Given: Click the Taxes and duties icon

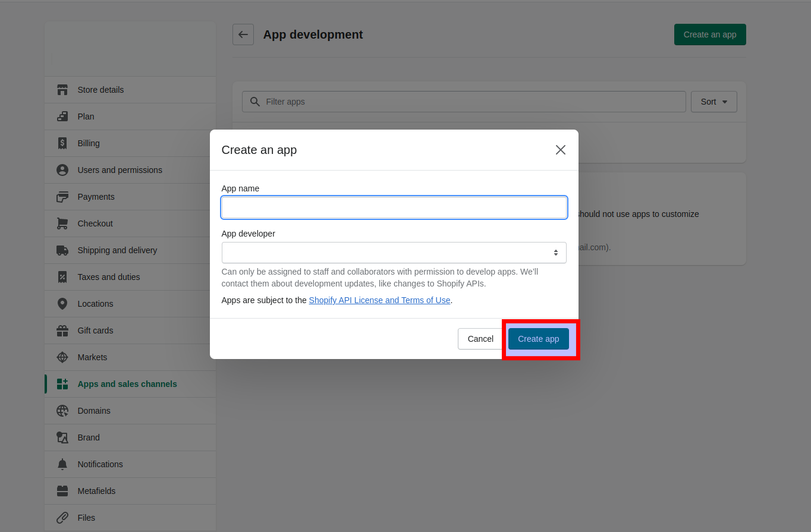Looking at the screenshot, I should 62,277.
